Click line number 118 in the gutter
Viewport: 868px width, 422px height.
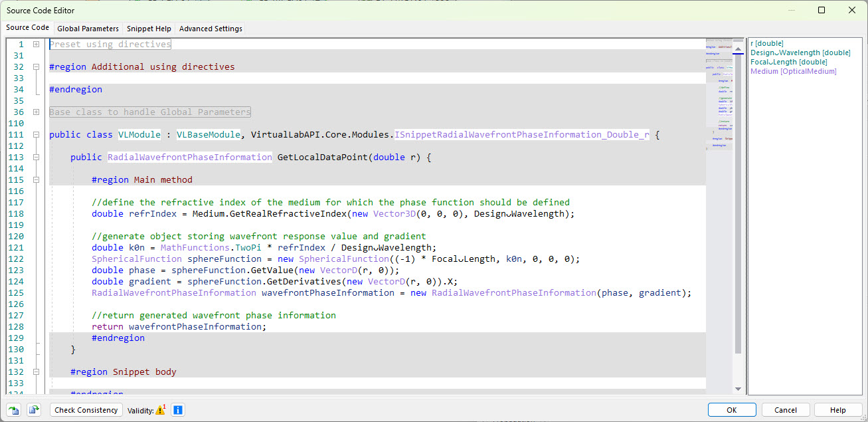coord(16,213)
